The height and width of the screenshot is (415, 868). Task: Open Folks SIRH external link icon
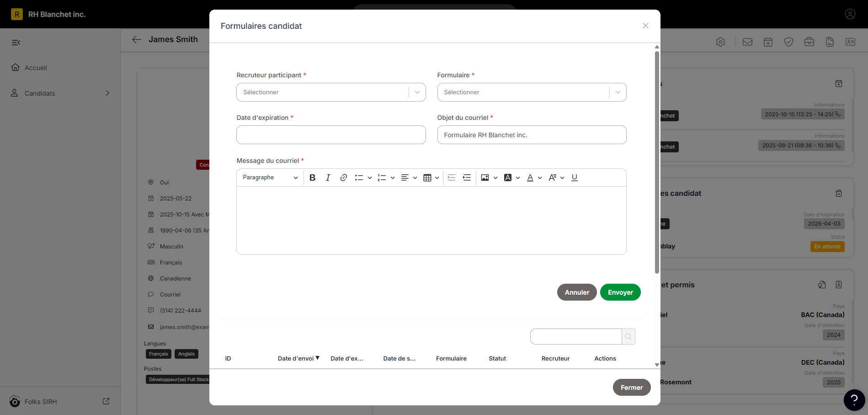click(106, 401)
